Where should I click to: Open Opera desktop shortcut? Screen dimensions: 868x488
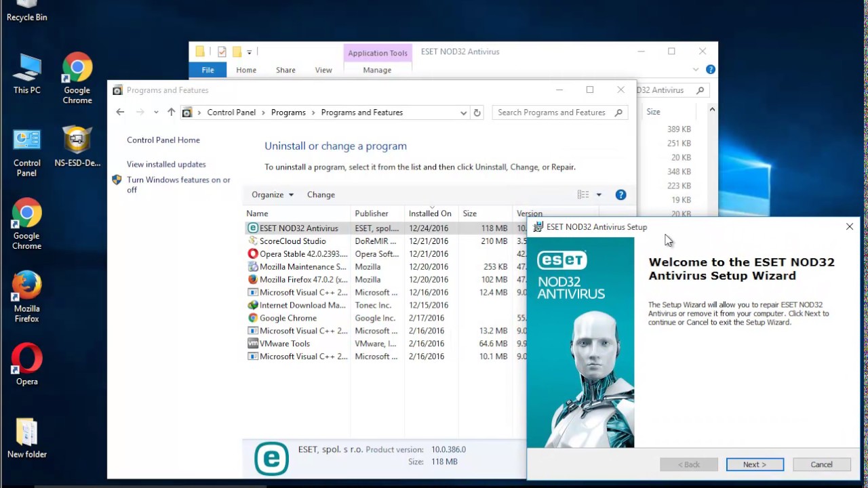click(27, 365)
